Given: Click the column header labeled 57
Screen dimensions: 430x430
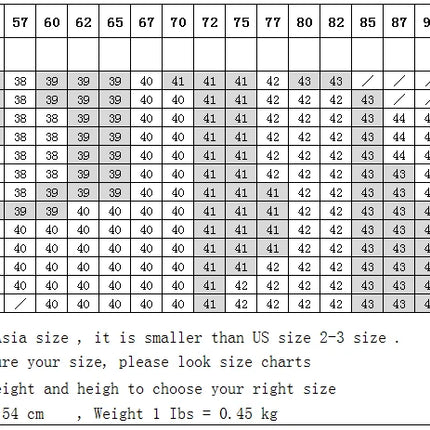Looking at the screenshot, I should coord(20,22).
